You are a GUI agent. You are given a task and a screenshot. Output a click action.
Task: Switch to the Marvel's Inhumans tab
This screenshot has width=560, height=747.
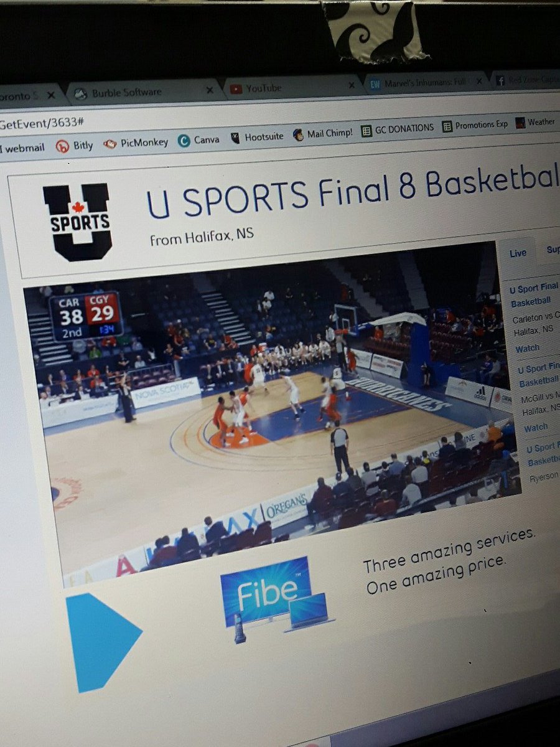[426, 82]
